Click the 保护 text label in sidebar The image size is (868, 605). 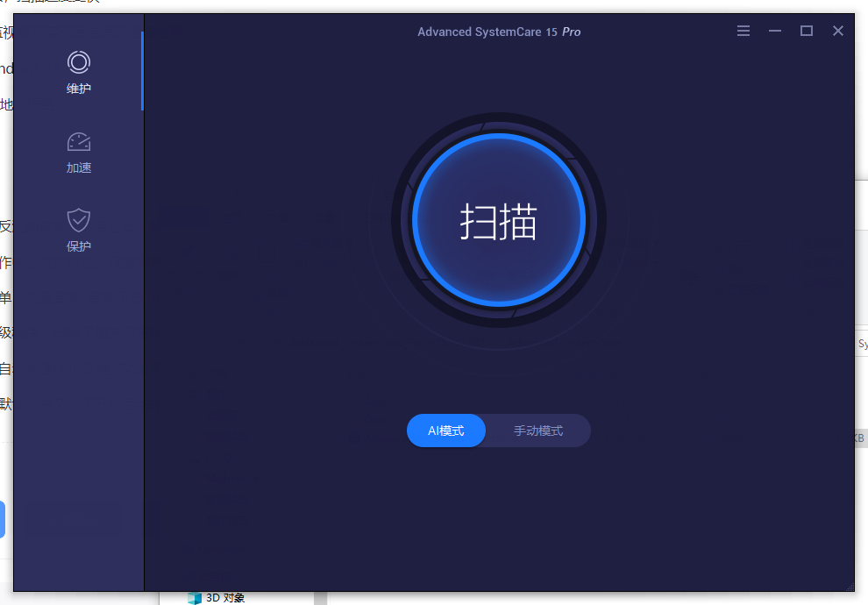pos(79,246)
